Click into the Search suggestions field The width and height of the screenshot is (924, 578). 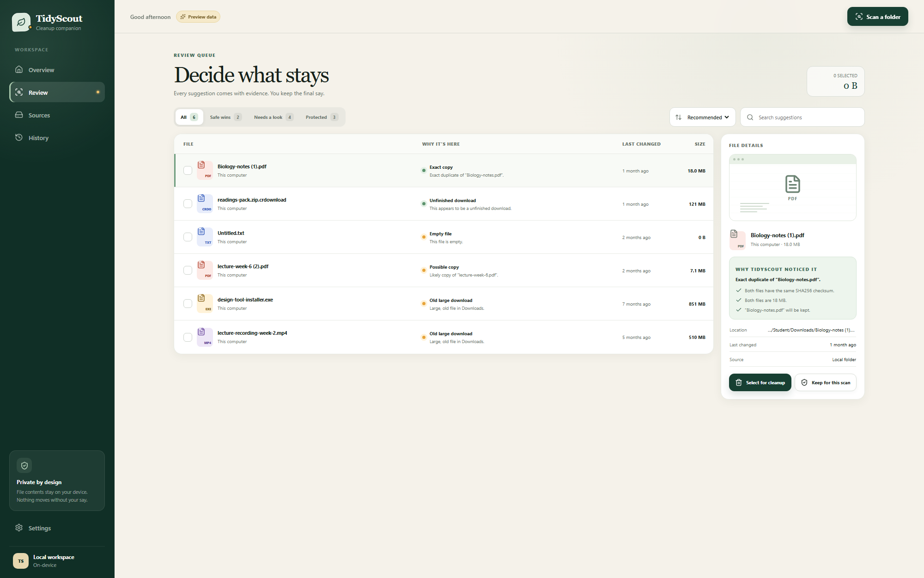(x=802, y=117)
